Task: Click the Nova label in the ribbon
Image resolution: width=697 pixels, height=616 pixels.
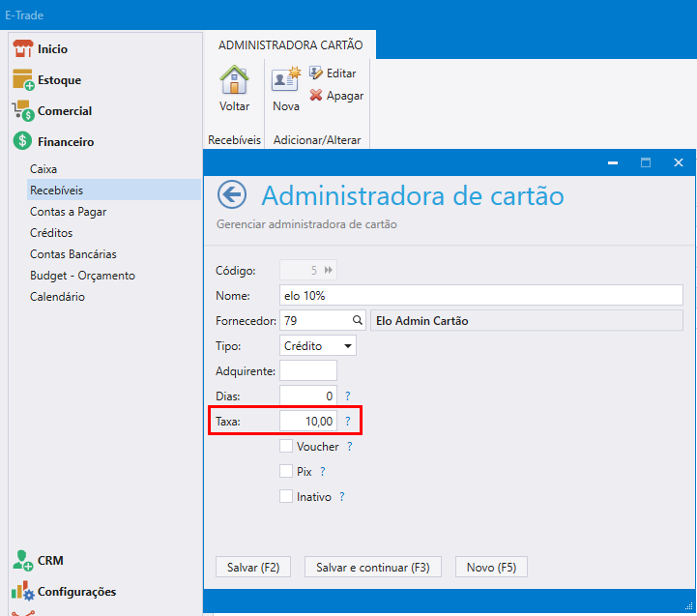Action: 286,106
